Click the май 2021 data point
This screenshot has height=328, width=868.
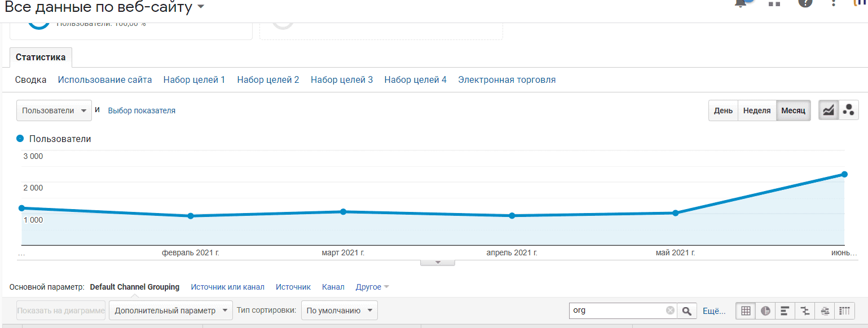[x=675, y=212]
